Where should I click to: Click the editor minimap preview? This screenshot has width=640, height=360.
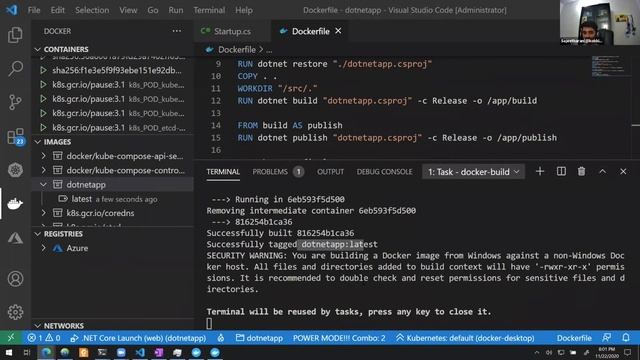tap(608, 66)
